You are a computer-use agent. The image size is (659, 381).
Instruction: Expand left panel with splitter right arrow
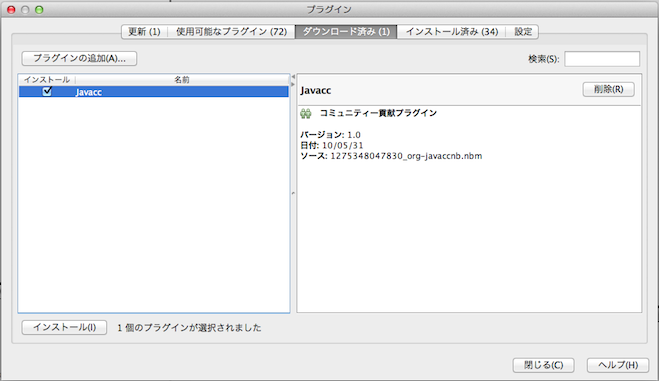[293, 84]
